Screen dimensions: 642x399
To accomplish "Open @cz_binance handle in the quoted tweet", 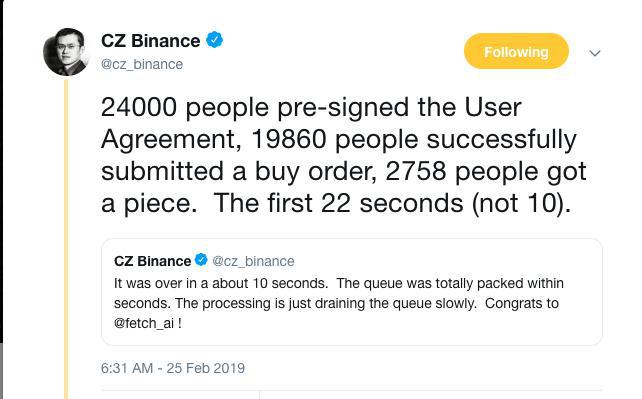I will coord(253,261).
